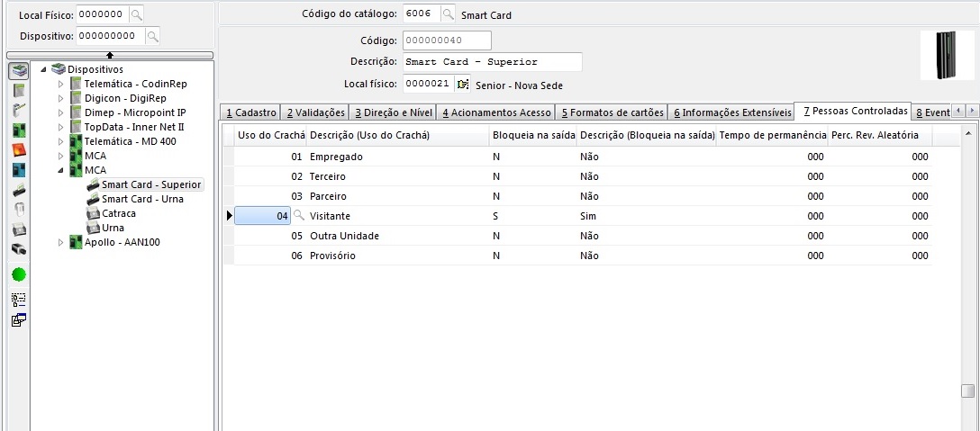The height and width of the screenshot is (431, 980).
Task: Expand the Telemática - CodinRep node
Action: [x=61, y=84]
